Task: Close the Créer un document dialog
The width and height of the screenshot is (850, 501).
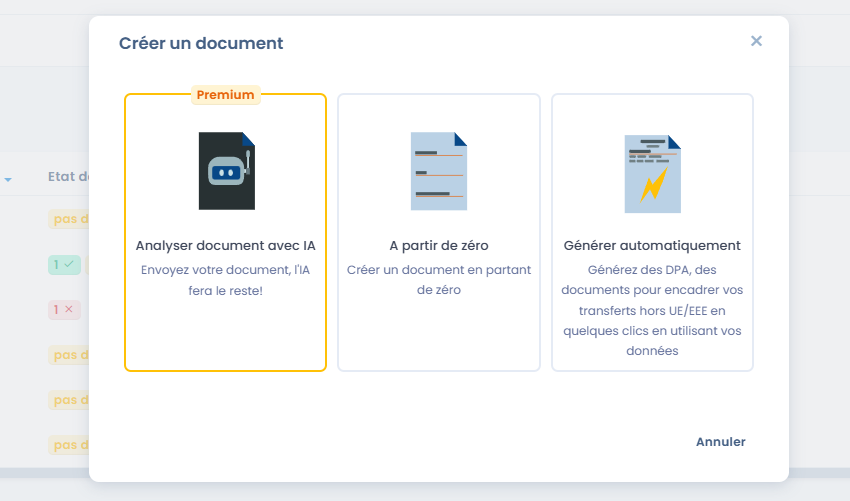Action: [756, 41]
